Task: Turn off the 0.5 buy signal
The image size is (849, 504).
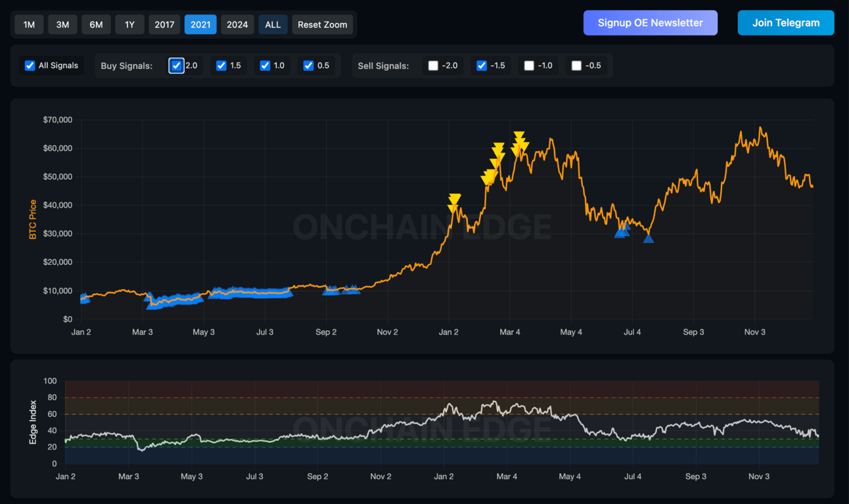Action: click(x=308, y=66)
